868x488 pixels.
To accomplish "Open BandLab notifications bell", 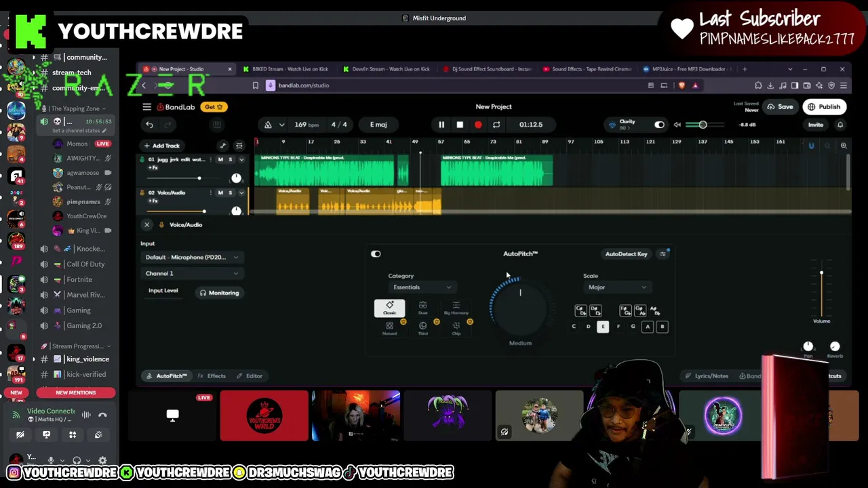I will coord(840,125).
